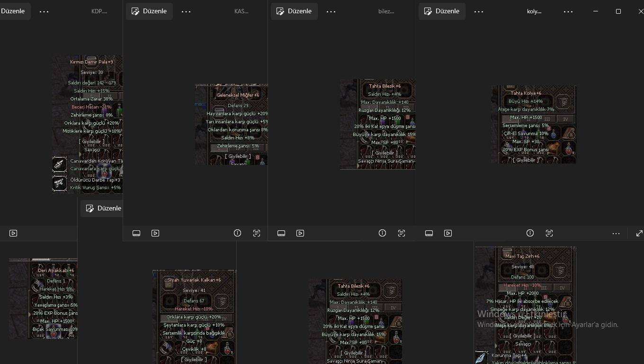Open more options in koly window bottom bar
Image resolution: width=644 pixels, height=364 pixels.
[616, 233]
